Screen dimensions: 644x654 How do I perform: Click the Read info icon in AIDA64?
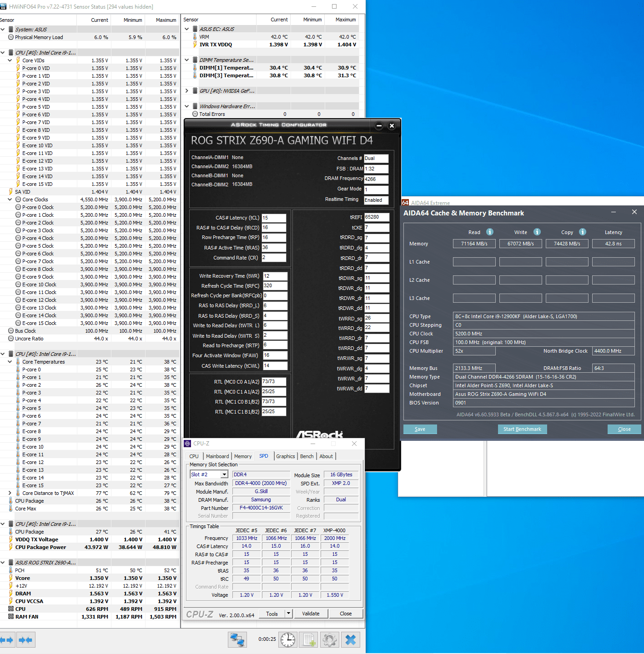pos(490,232)
